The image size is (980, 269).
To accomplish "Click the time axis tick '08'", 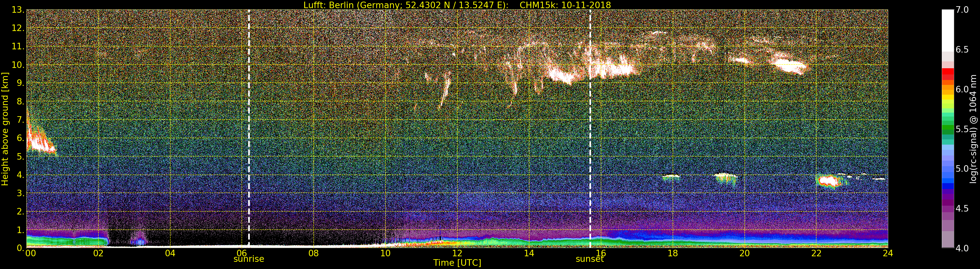I will [313, 253].
